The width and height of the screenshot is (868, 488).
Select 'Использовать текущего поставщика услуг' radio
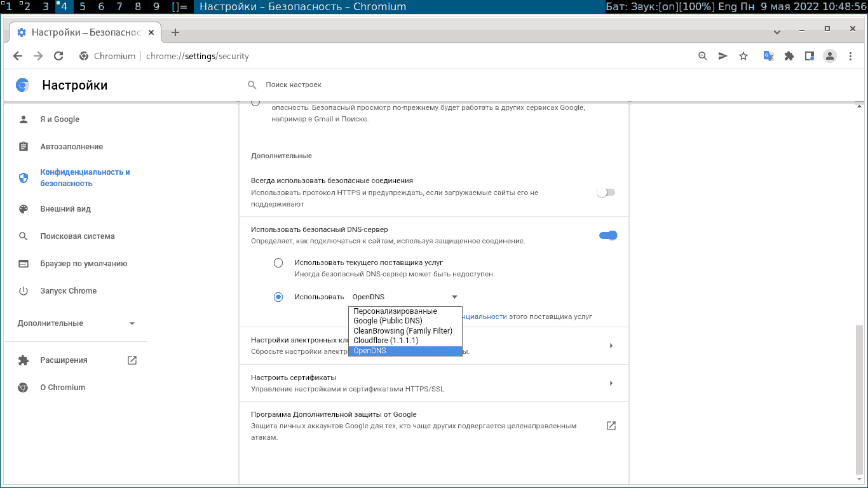278,262
